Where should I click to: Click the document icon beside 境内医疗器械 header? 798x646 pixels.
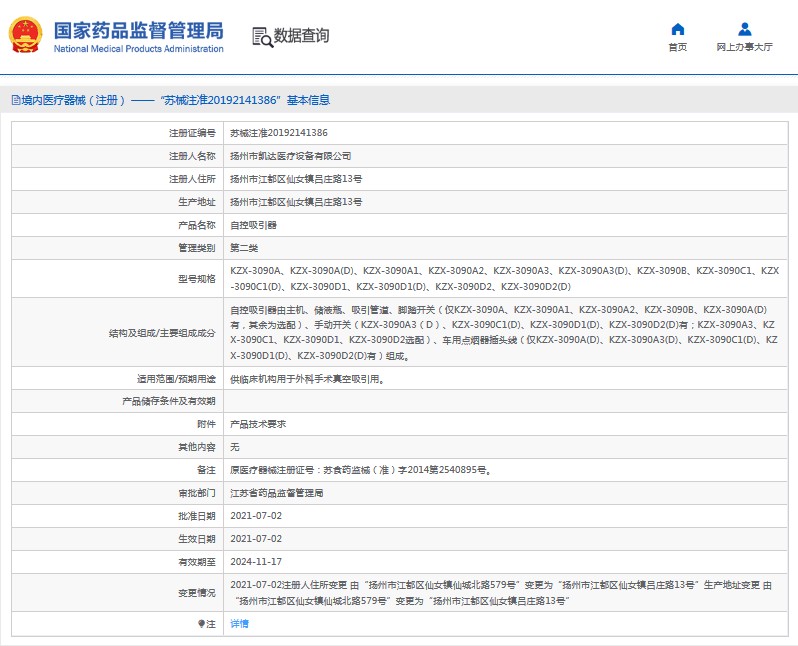pyautogui.click(x=14, y=100)
